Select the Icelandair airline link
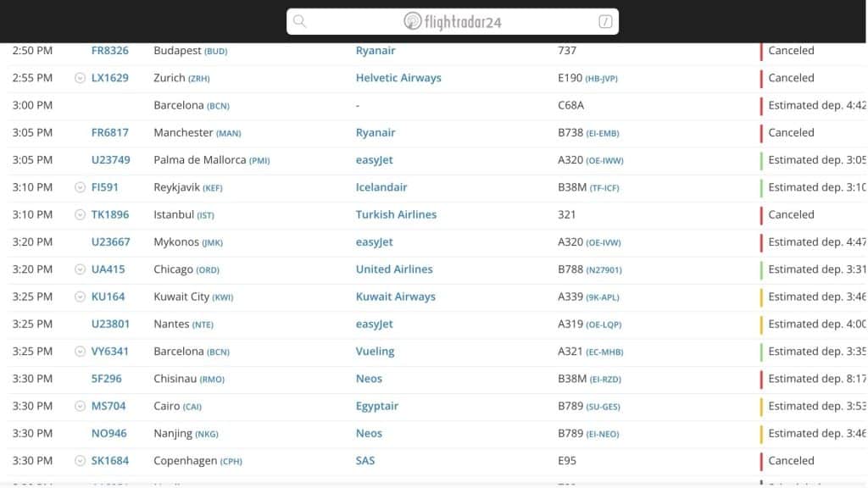 (x=381, y=187)
